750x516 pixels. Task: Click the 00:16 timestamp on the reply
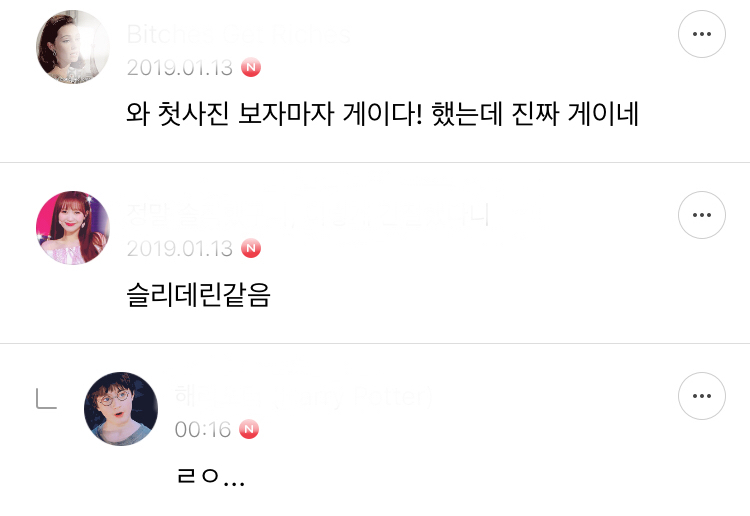coord(203,430)
